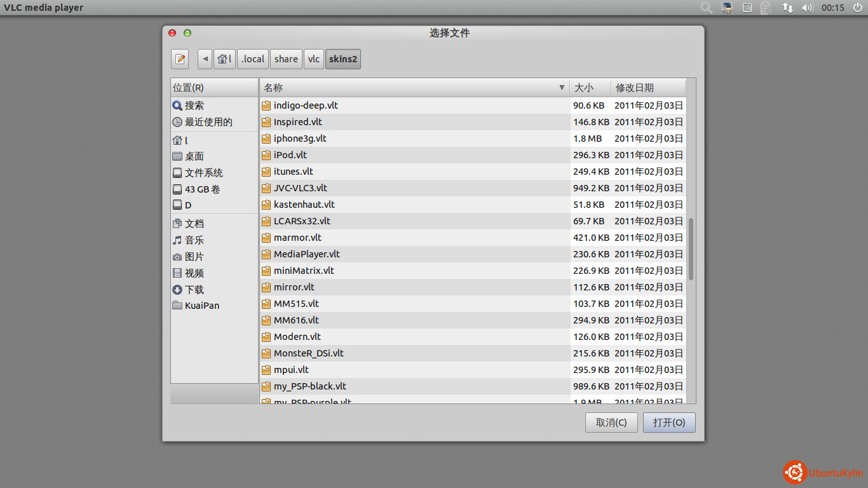Screen dimensions: 868x488
Task: Open the pictures camera icon entry
Action: [177, 257]
